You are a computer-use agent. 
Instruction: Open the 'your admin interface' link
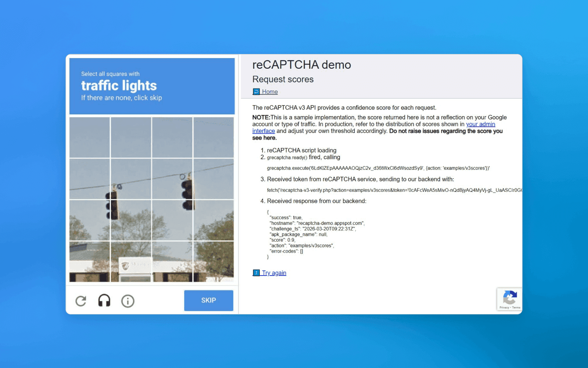[481, 124]
